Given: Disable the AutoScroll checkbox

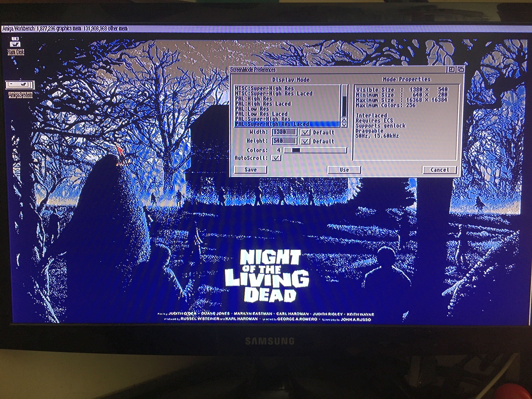Looking at the screenshot, I should 276,158.
